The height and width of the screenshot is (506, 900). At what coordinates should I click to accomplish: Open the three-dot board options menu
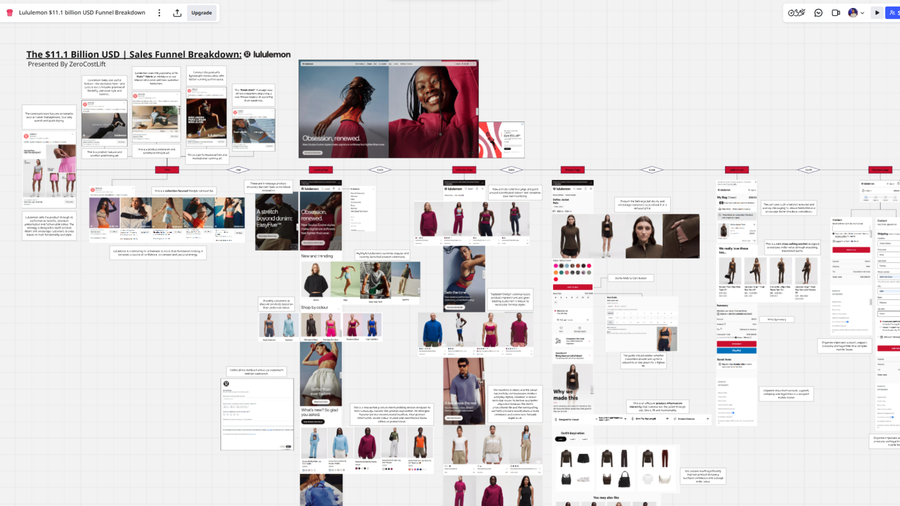(x=160, y=13)
